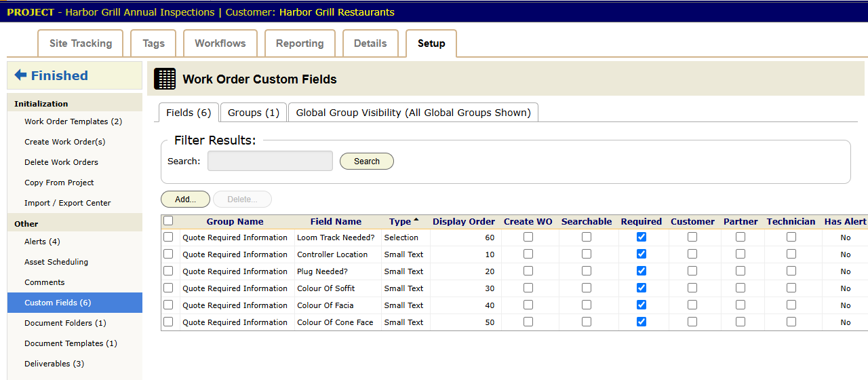This screenshot has height=380, width=868.
Task: Select the Controller Location row checkbox
Action: click(168, 254)
